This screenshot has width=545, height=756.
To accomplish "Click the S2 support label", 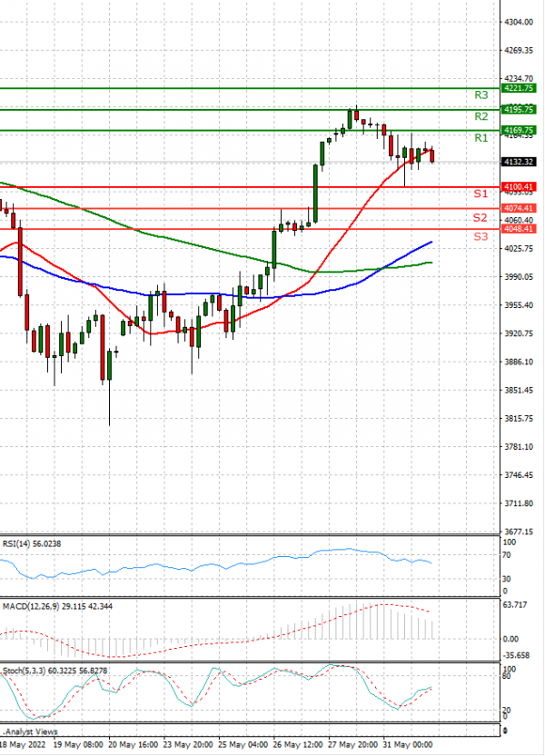I will 481,218.
